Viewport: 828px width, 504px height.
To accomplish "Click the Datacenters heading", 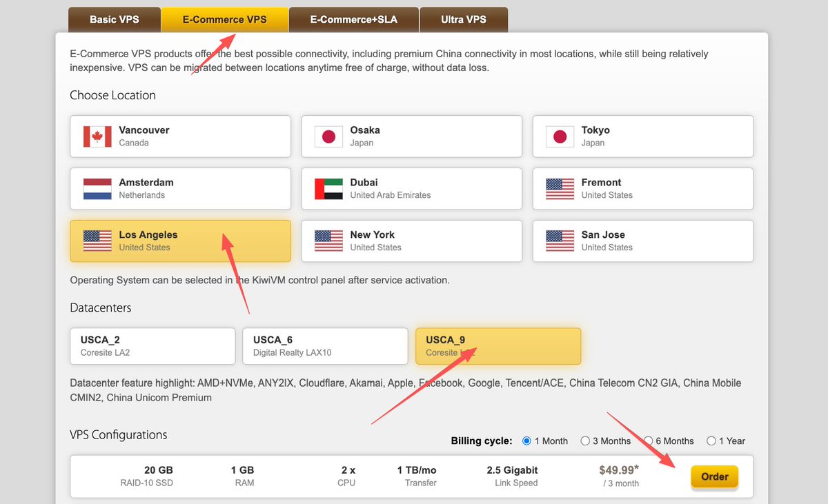I will [x=101, y=308].
